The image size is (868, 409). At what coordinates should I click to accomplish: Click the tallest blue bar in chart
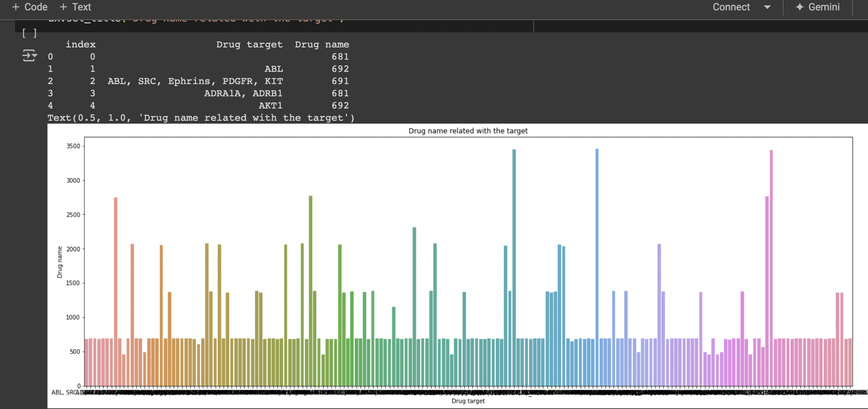pyautogui.click(x=597, y=252)
